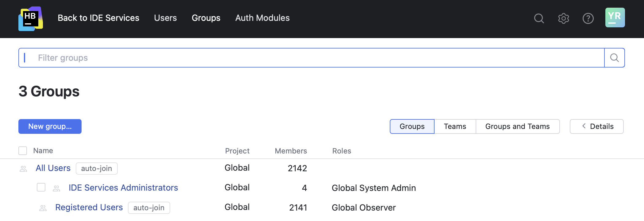This screenshot has width=644, height=221.
Task: Select the Groups and Teams tab
Action: pyautogui.click(x=517, y=126)
